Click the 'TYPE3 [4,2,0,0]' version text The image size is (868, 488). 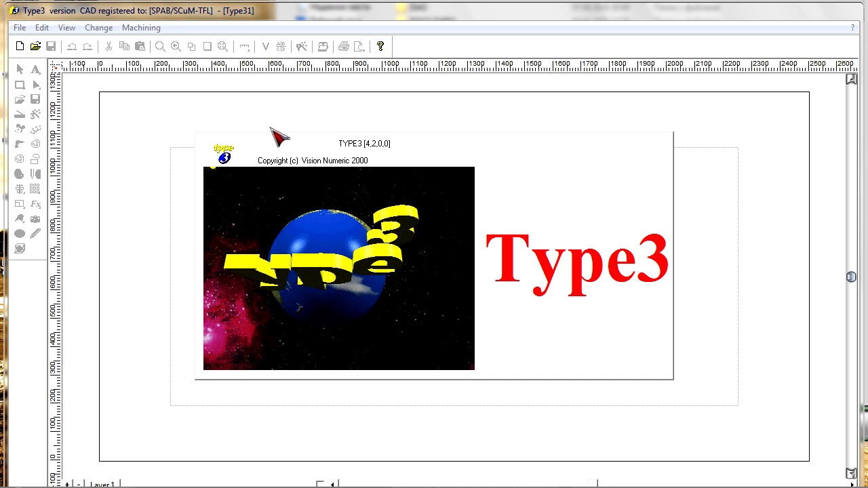(x=364, y=144)
